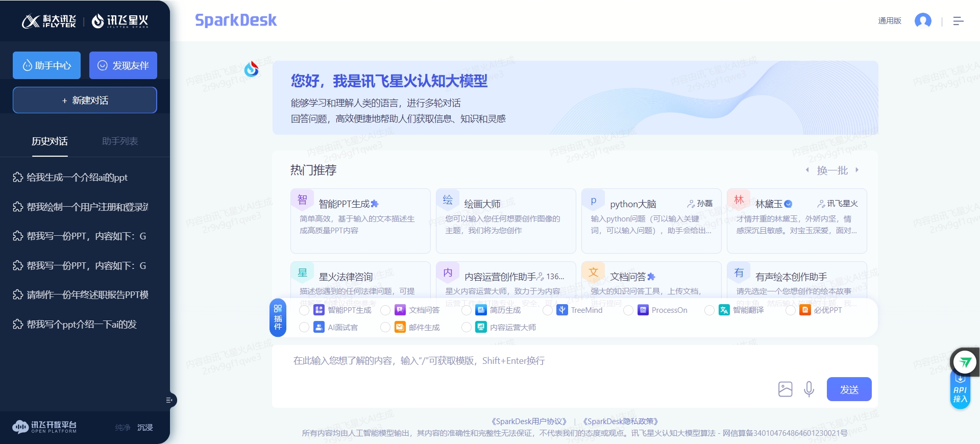The image size is (980, 444).
Task: Click the image upload icon in input box
Action: pyautogui.click(x=785, y=389)
